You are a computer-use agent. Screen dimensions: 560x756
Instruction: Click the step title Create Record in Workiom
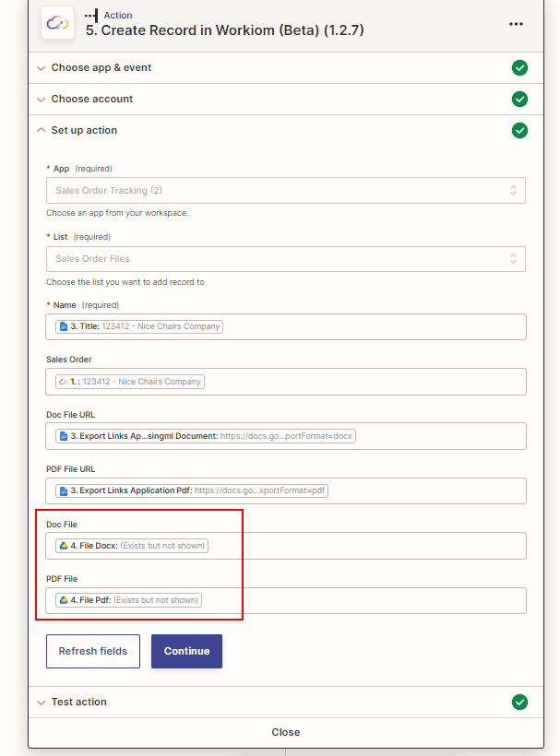click(x=225, y=30)
